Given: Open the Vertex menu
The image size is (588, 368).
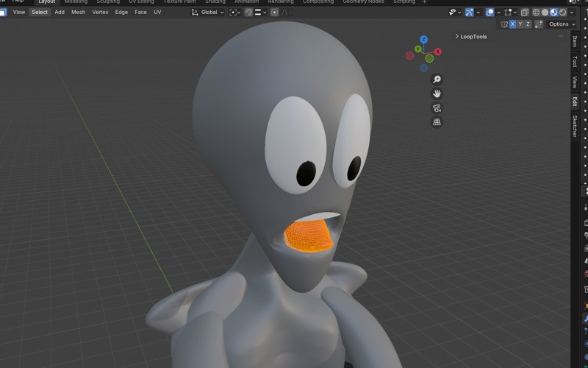Looking at the screenshot, I should point(100,13).
